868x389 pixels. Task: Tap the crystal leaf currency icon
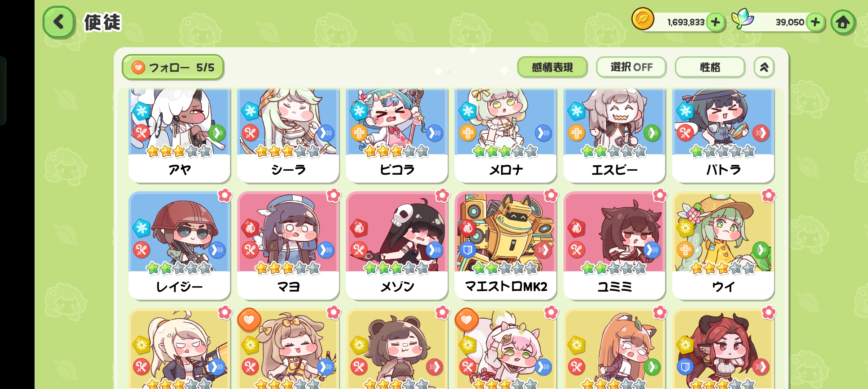742,19
